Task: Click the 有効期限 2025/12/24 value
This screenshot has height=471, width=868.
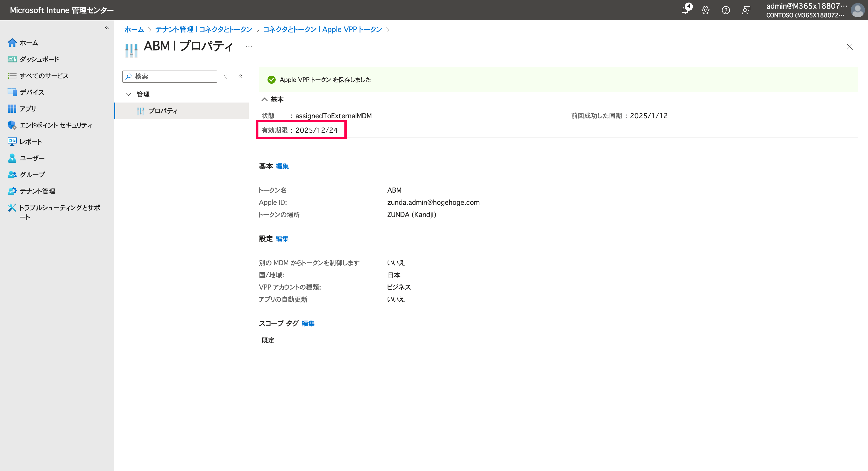Action: [x=316, y=130]
